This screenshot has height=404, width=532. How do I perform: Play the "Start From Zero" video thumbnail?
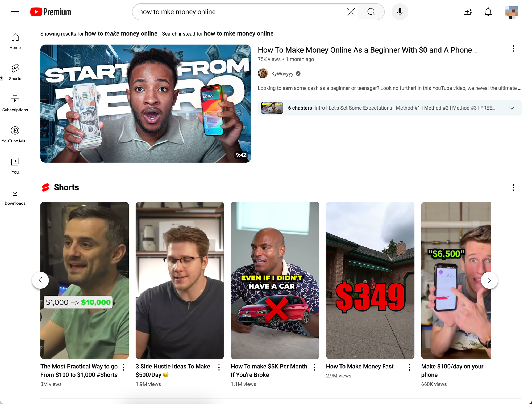(146, 104)
